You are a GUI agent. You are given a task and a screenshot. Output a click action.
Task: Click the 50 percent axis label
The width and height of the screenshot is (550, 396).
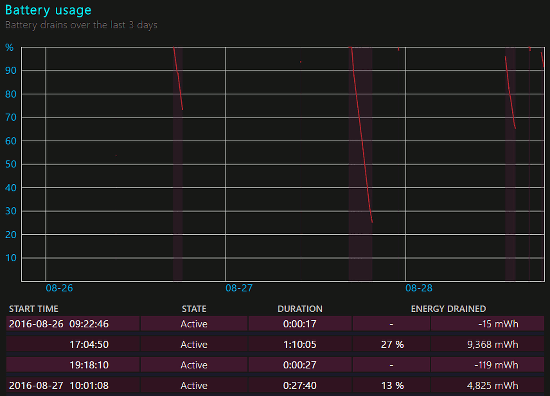pos(11,165)
